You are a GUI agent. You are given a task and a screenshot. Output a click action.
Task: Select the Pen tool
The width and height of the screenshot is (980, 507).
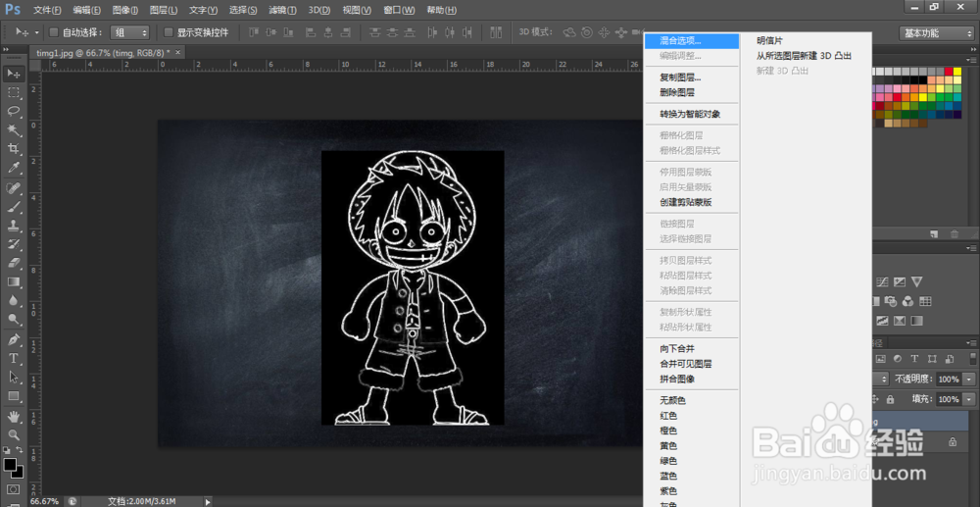coord(14,340)
